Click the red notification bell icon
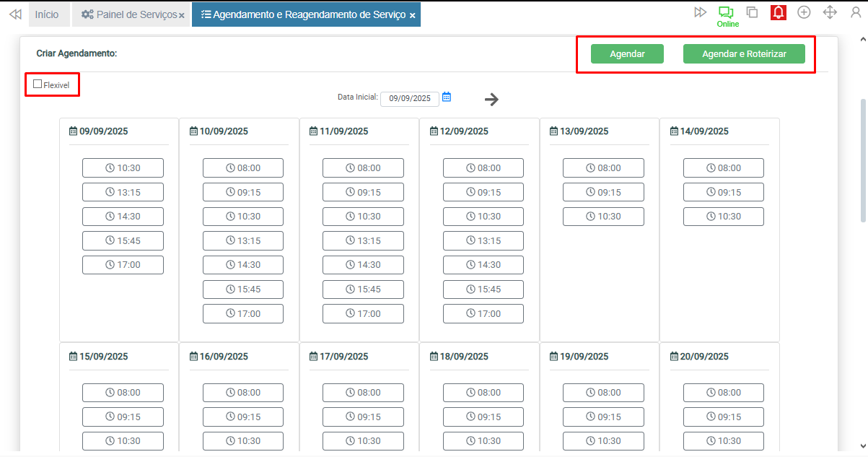The height and width of the screenshot is (457, 868). pos(778,12)
